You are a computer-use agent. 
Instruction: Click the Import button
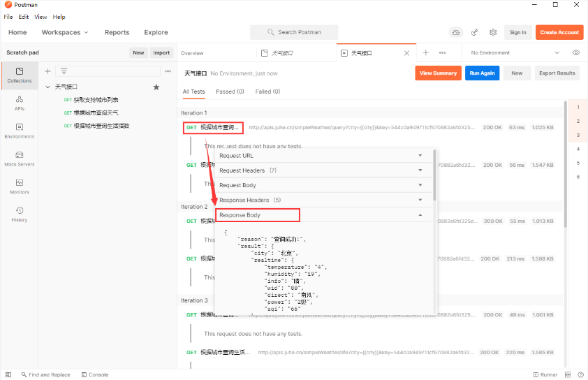(x=161, y=53)
